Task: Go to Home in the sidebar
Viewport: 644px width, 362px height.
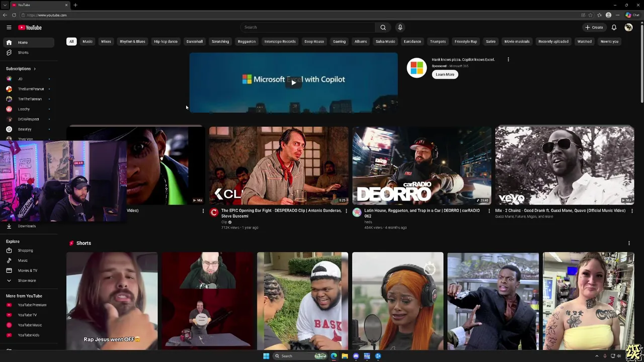Action: (x=29, y=42)
